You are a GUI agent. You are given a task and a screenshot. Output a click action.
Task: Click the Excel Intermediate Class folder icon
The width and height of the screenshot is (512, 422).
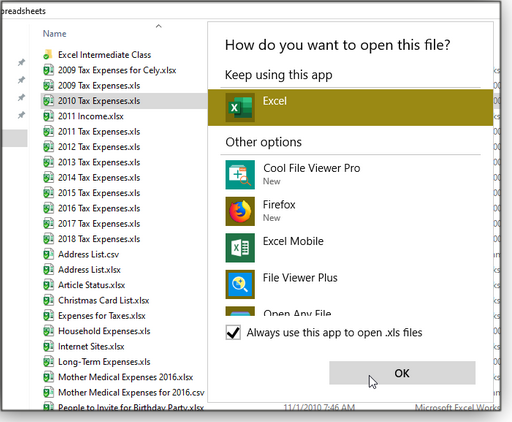(x=48, y=54)
